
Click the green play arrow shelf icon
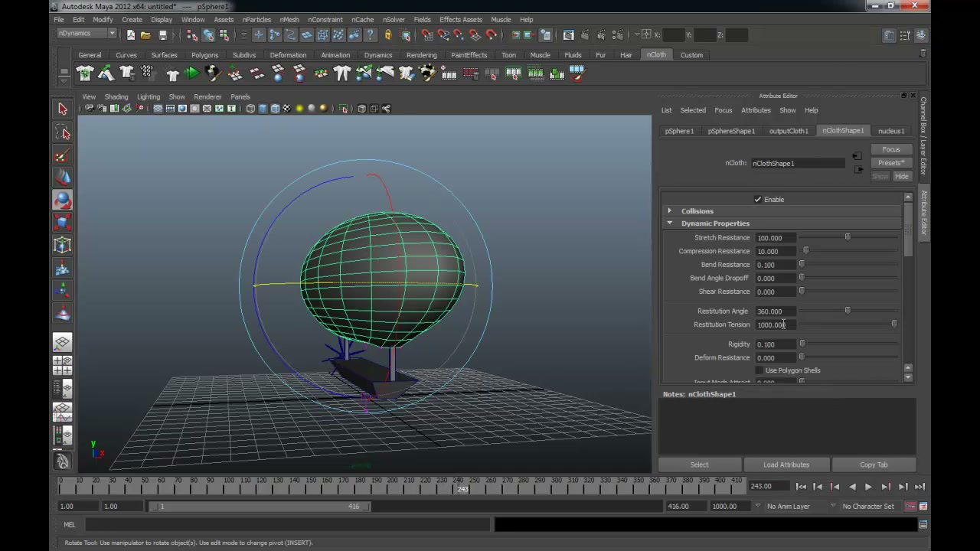pyautogui.click(x=192, y=73)
